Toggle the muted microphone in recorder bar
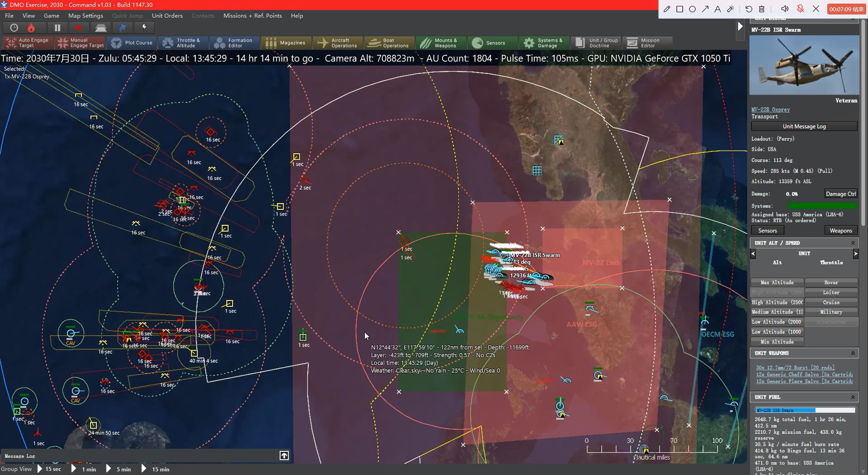 tap(800, 9)
